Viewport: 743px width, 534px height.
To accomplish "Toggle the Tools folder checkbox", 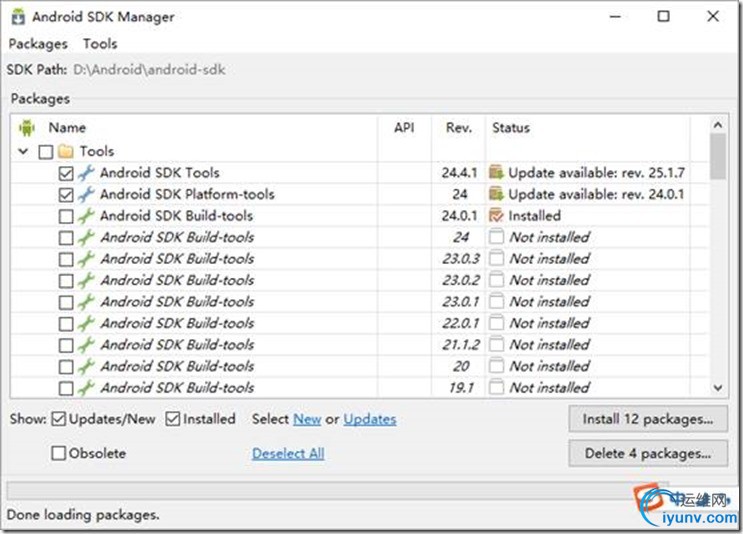I will click(x=45, y=152).
